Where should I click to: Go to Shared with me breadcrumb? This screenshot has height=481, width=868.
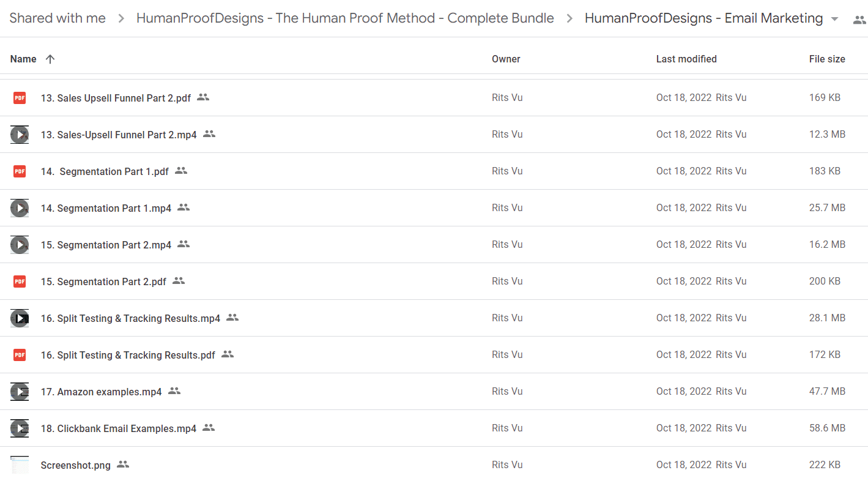(57, 18)
